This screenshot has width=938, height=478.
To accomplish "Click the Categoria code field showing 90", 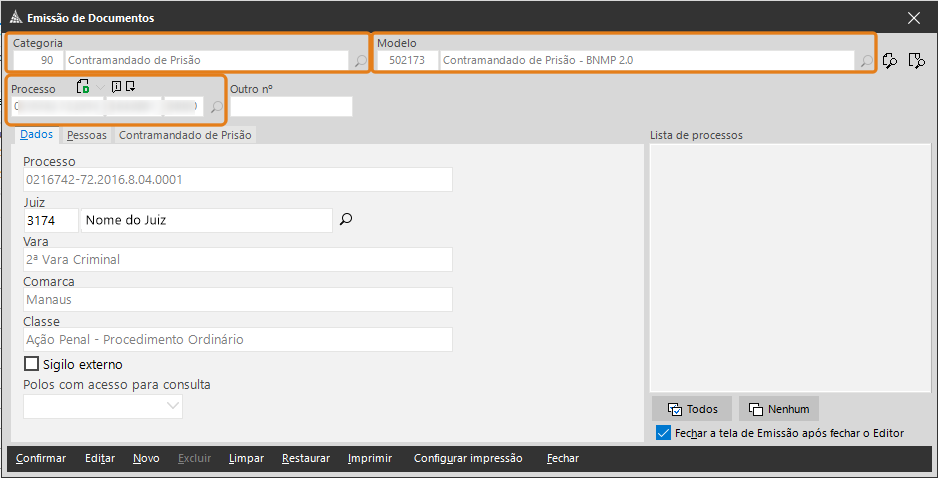I will [37, 60].
